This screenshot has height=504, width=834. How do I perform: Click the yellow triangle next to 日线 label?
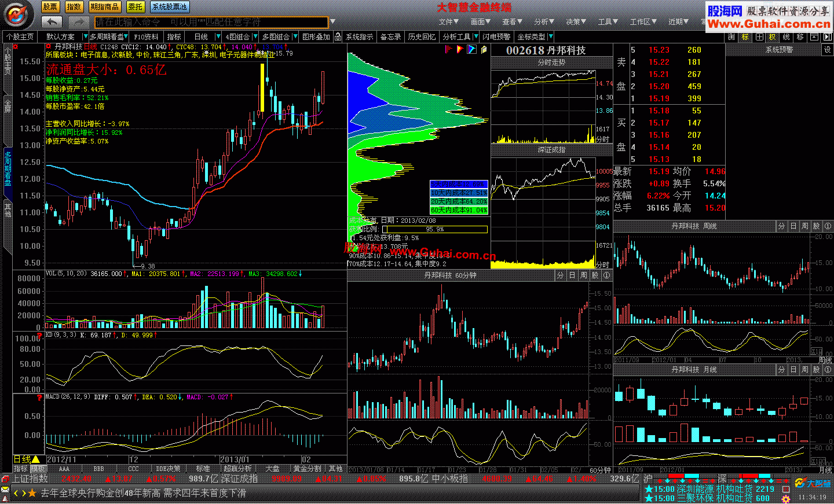36,459
